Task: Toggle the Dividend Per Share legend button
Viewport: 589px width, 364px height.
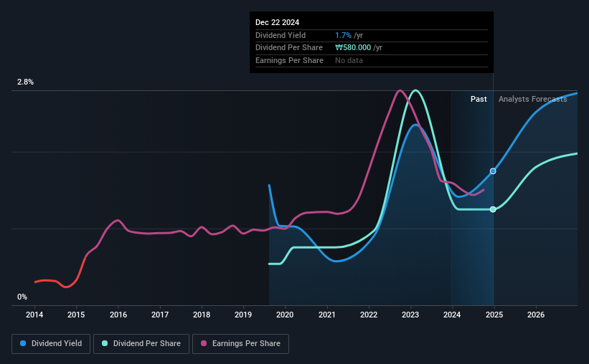Action: coord(141,343)
